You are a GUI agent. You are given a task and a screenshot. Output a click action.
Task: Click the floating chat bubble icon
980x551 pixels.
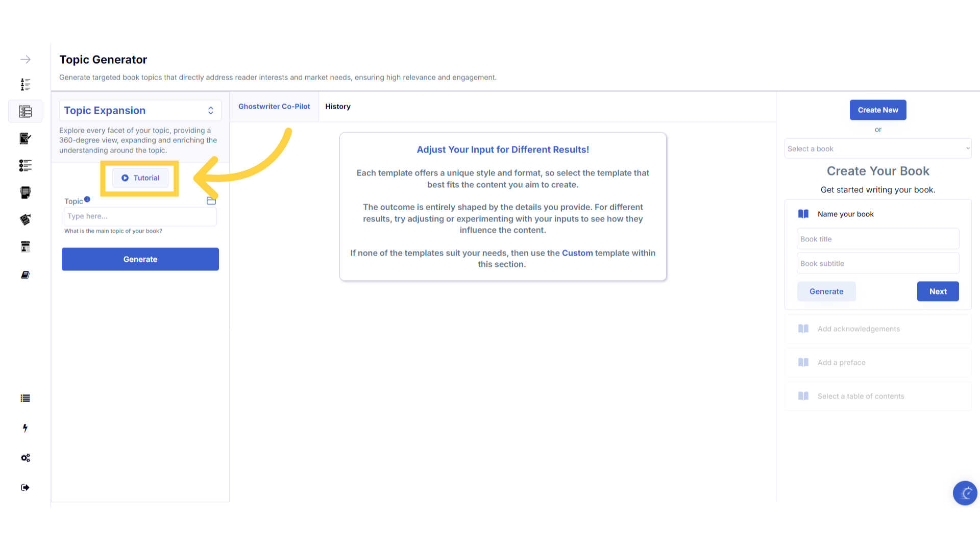pos(965,493)
